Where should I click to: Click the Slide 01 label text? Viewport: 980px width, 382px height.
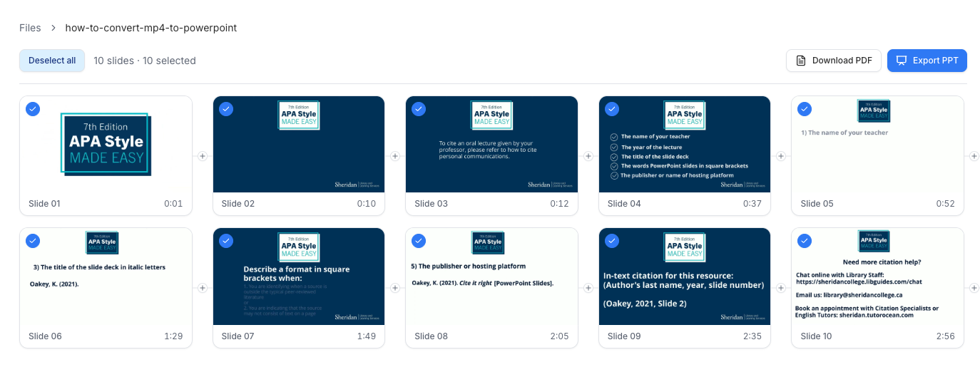44,204
